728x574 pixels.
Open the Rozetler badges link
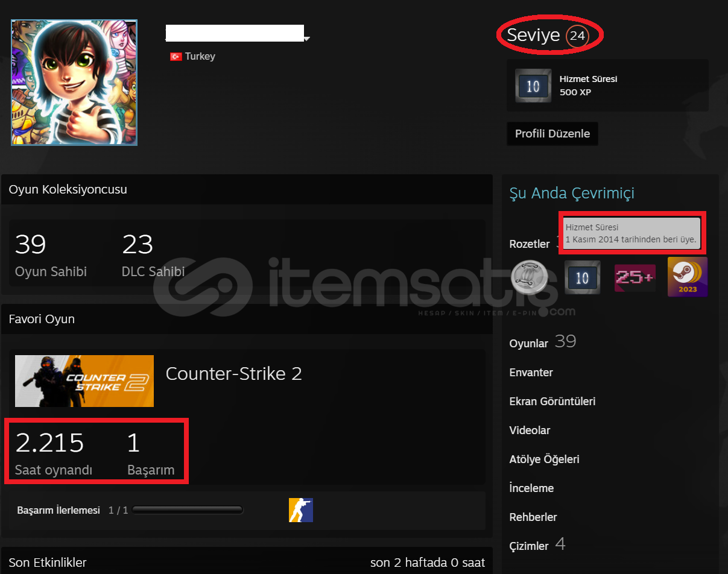530,244
